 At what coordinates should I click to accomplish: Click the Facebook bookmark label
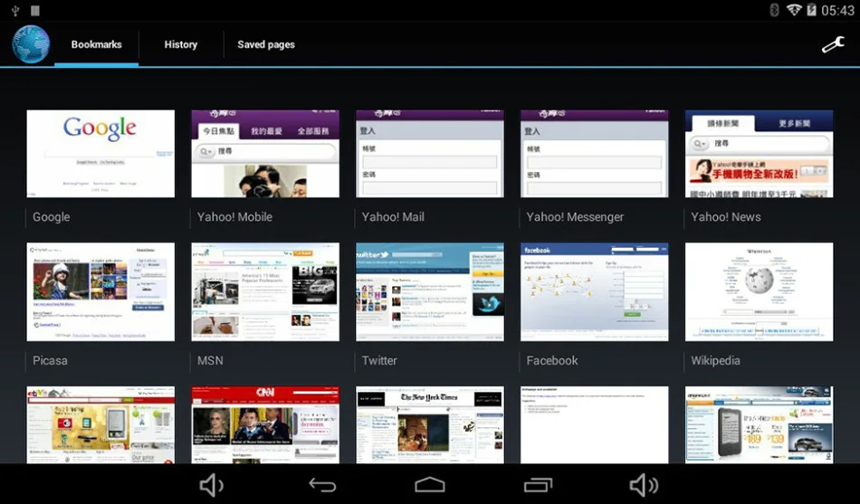tap(552, 361)
